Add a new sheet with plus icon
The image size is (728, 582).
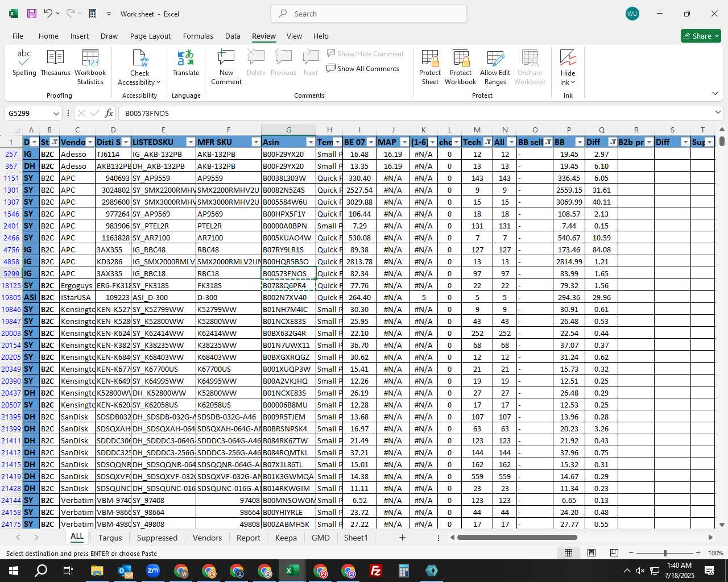coord(402,538)
